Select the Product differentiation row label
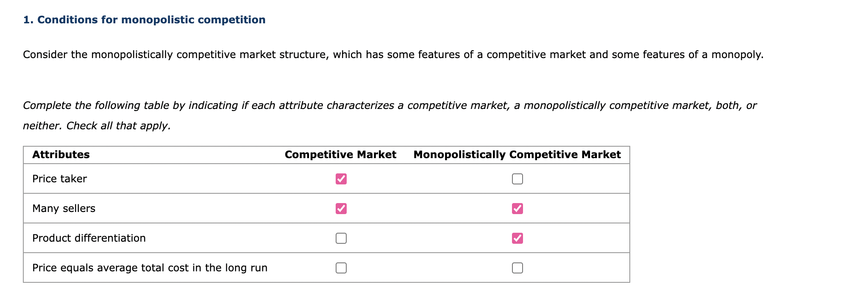The width and height of the screenshot is (868, 301). tap(89, 238)
